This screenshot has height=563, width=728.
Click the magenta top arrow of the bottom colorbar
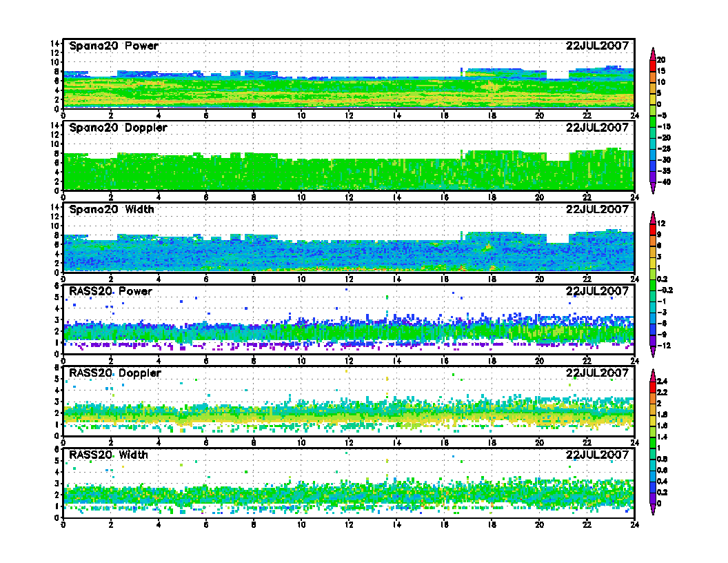point(653,375)
